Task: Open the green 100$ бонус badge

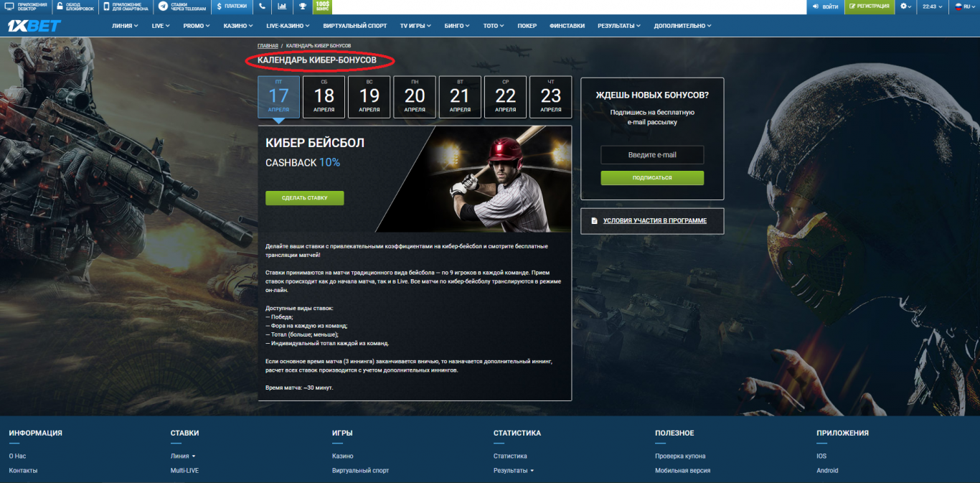Action: coord(323,8)
